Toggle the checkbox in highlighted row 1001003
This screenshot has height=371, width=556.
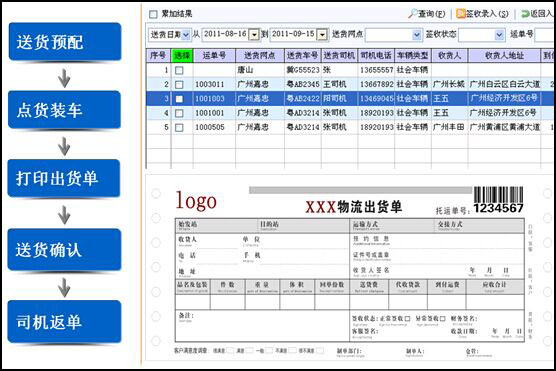click(179, 99)
